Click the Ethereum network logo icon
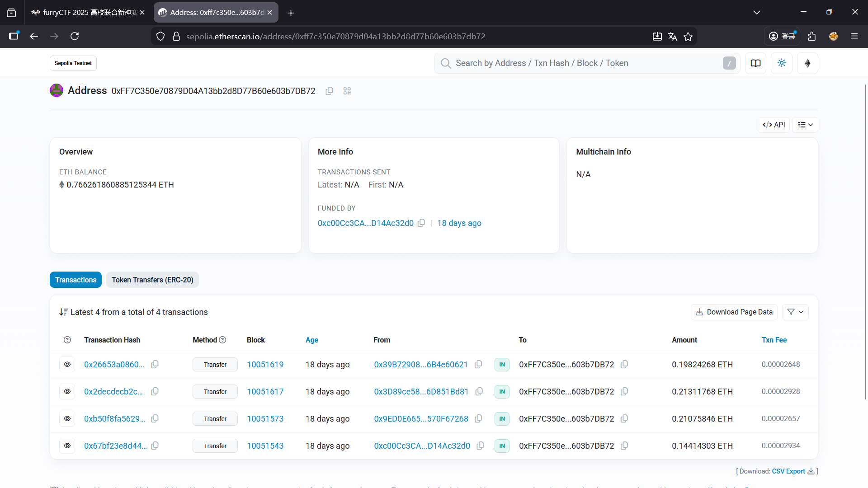This screenshot has width=868, height=488. pos(807,63)
